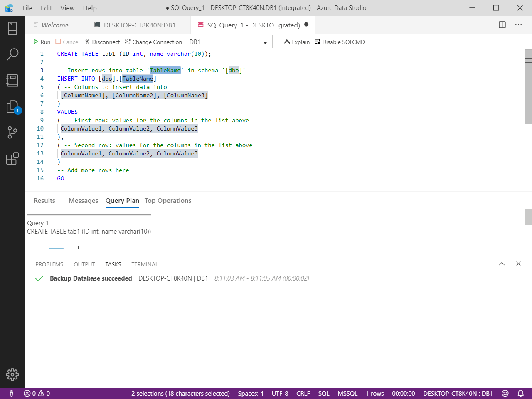Click Change Connection
The height and width of the screenshot is (399, 532).
tap(153, 42)
